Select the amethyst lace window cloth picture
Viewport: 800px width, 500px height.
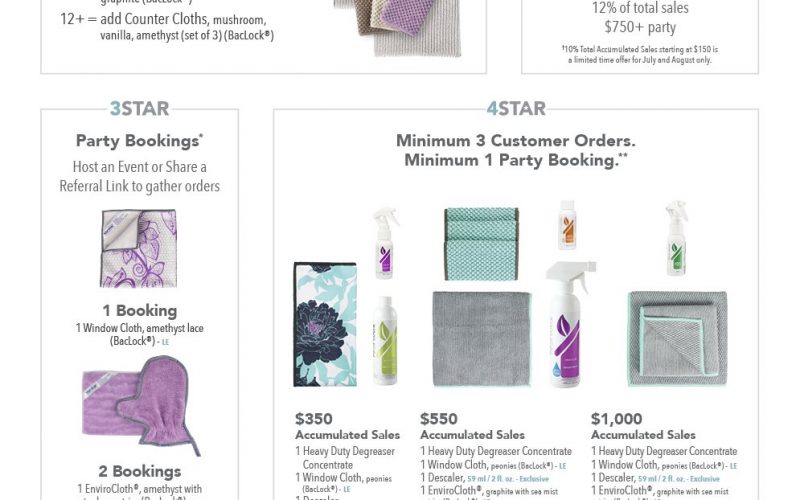click(138, 247)
